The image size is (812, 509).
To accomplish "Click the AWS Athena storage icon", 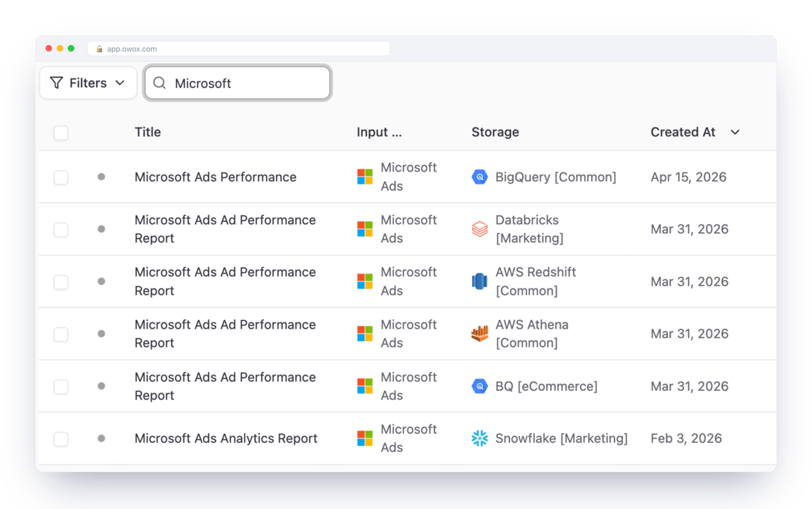I will point(480,334).
